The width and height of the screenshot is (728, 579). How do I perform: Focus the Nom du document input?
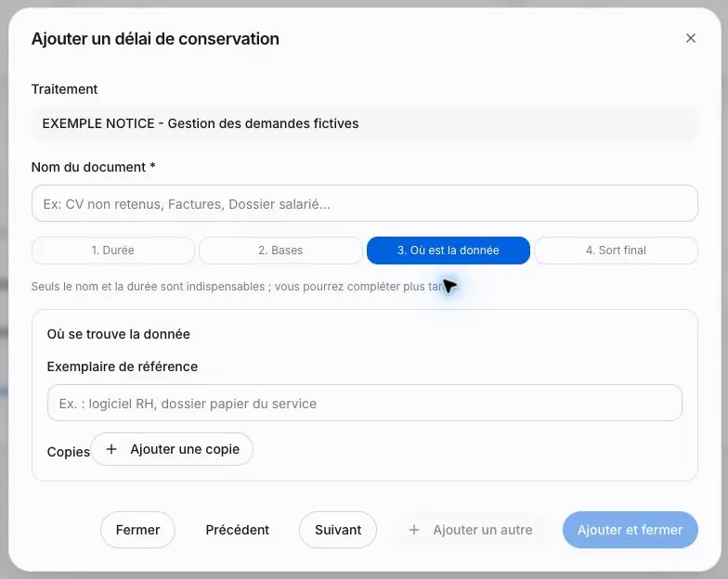pyautogui.click(x=364, y=204)
